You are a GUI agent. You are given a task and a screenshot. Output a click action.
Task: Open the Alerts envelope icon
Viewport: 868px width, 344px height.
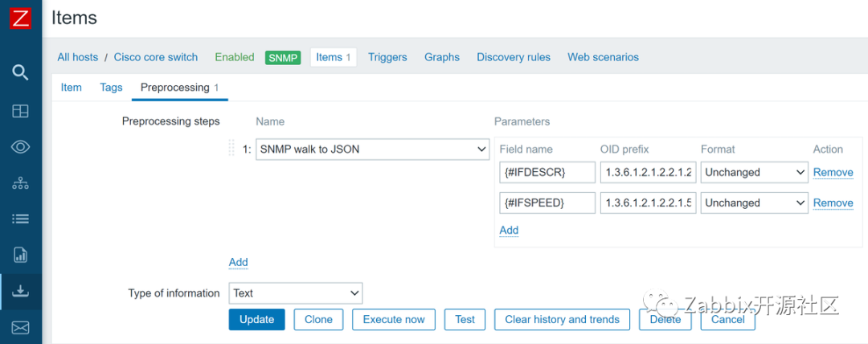[21, 327]
